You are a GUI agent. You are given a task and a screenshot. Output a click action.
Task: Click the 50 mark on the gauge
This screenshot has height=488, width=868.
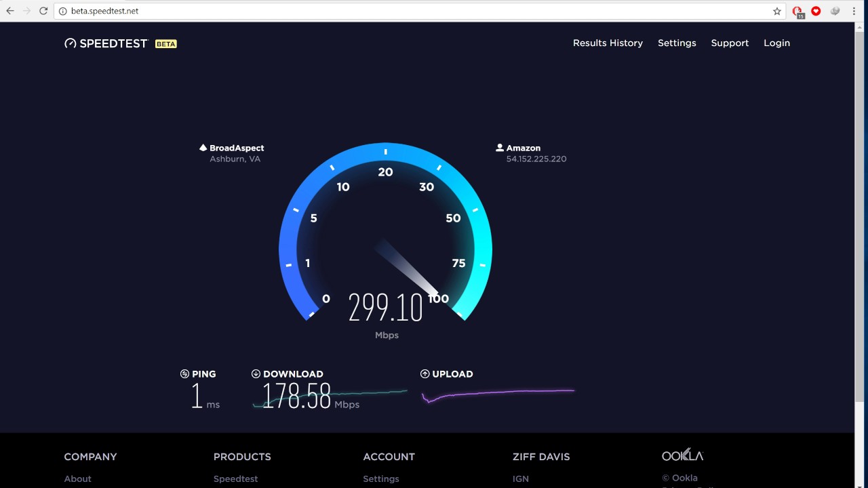point(453,218)
